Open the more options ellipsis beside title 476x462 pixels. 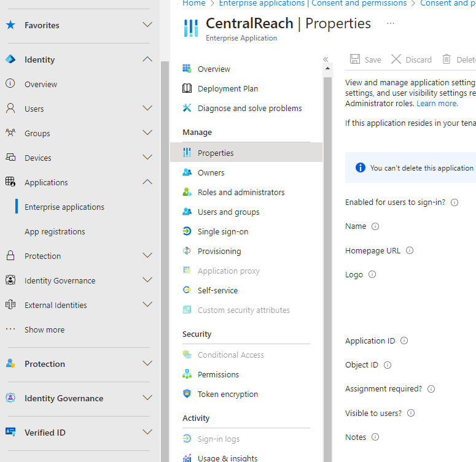(x=391, y=23)
